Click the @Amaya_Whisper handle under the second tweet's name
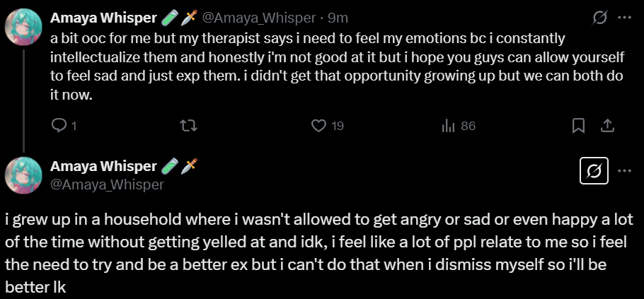644x299 pixels. pos(107,185)
